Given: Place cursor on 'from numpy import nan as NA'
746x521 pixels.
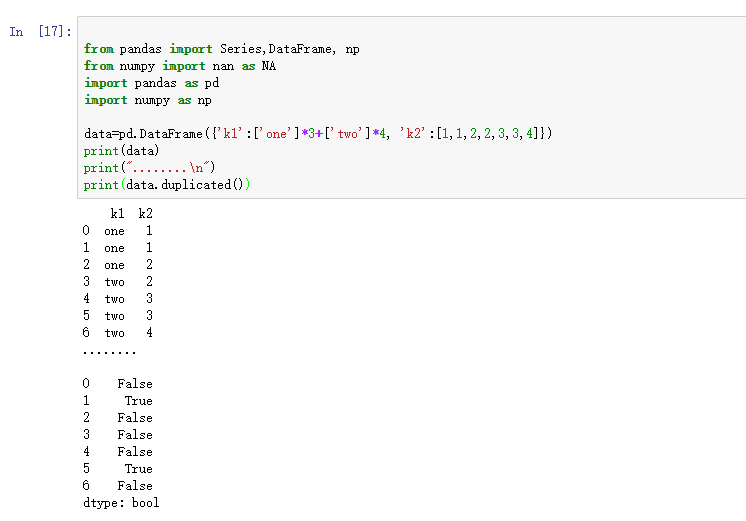Looking at the screenshot, I should pyautogui.click(x=180, y=66).
